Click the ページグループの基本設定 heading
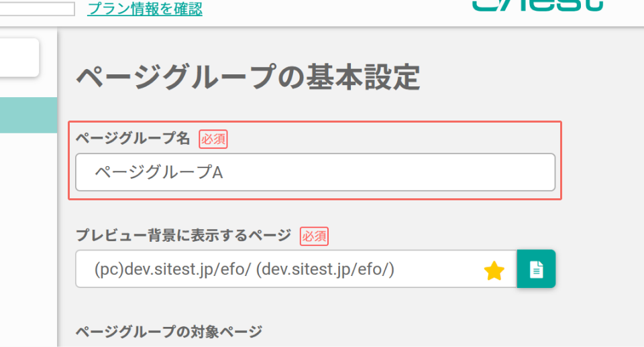 click(x=248, y=77)
